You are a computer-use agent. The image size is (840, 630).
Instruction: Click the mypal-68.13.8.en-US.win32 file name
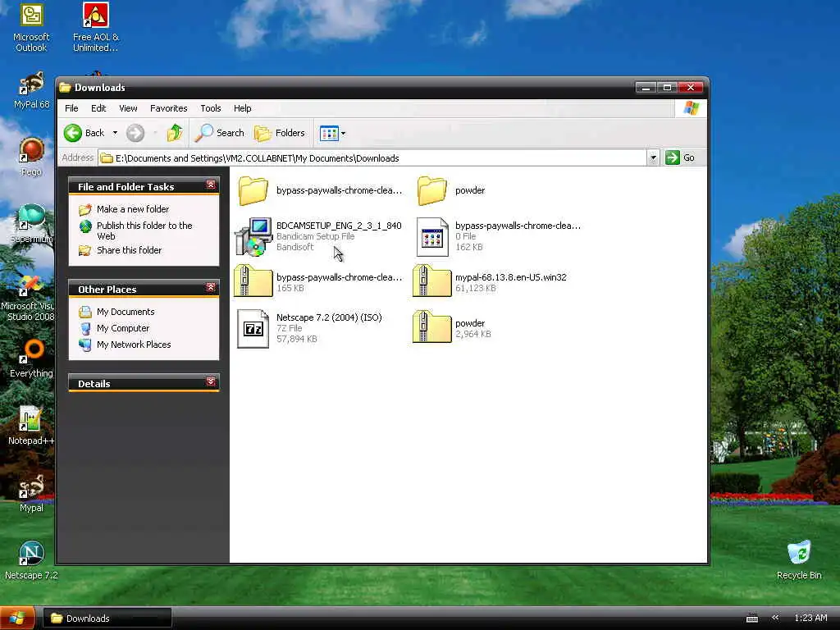(x=510, y=277)
